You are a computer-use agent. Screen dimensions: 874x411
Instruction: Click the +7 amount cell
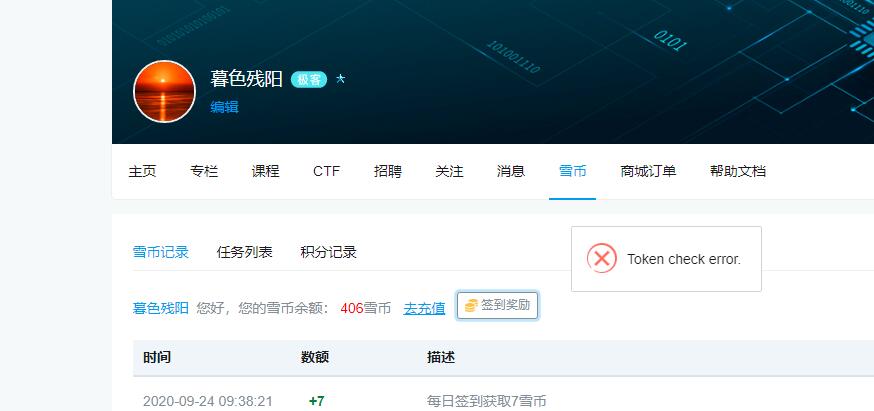[x=317, y=401]
